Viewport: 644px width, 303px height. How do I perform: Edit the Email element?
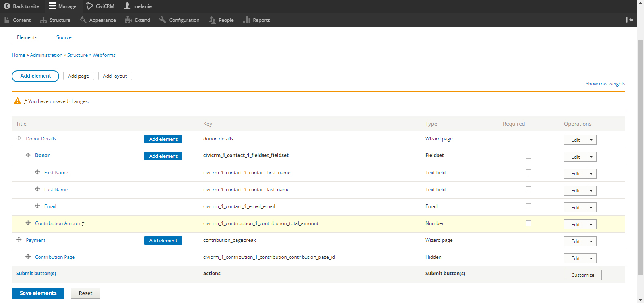pos(575,208)
